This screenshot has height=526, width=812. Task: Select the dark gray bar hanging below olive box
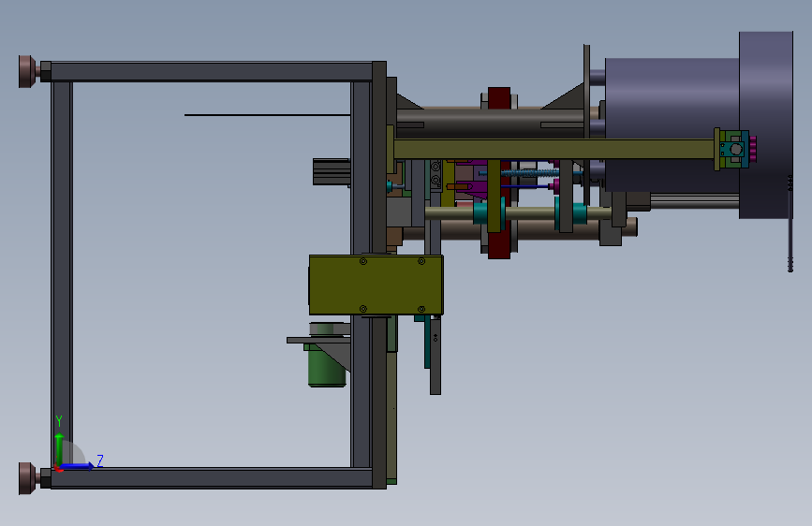coord(435,357)
